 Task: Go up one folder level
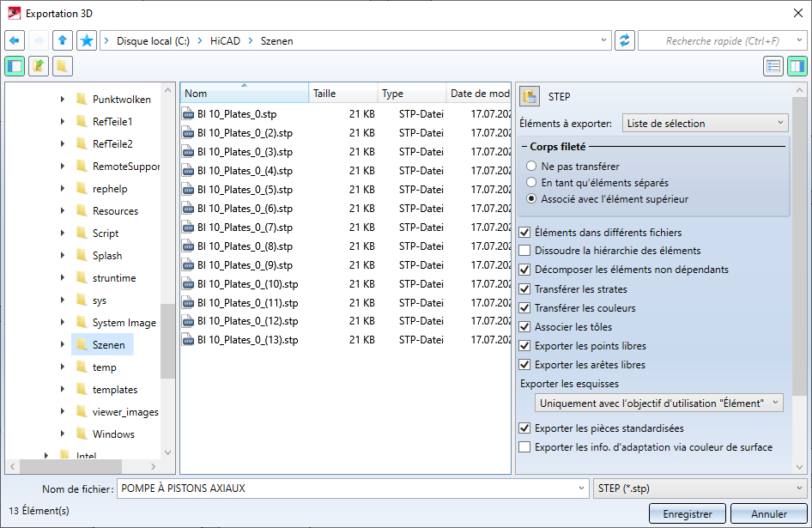(62, 40)
